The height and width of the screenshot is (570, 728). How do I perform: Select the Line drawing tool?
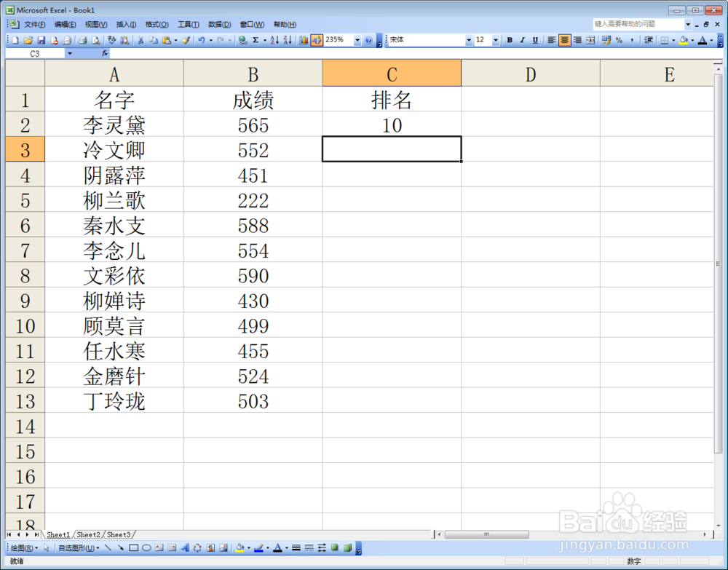[x=108, y=547]
